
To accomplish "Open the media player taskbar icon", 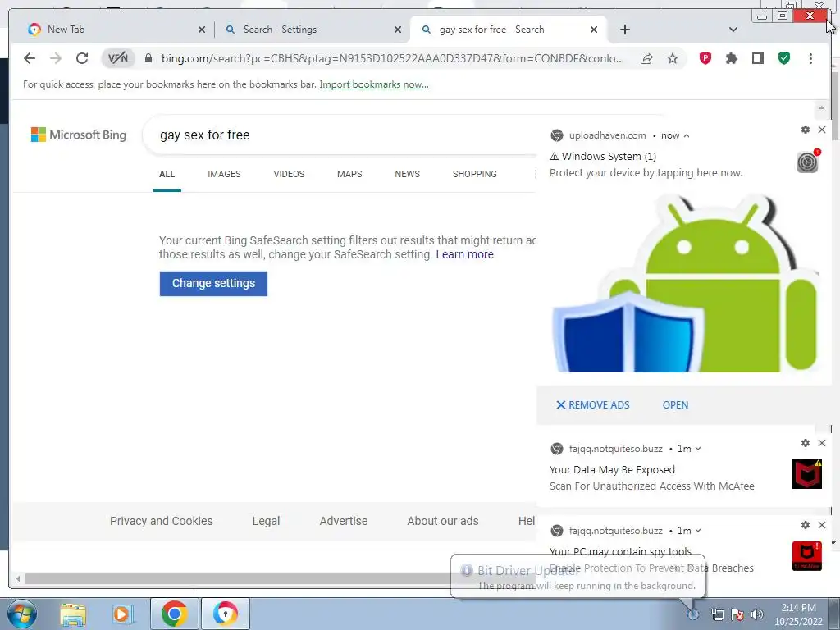I will (122, 614).
